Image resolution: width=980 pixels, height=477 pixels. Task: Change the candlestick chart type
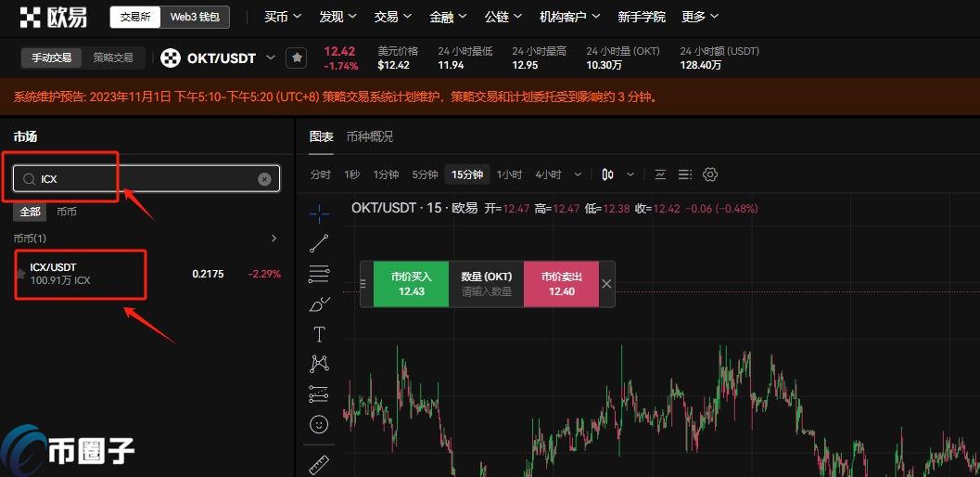tap(607, 174)
